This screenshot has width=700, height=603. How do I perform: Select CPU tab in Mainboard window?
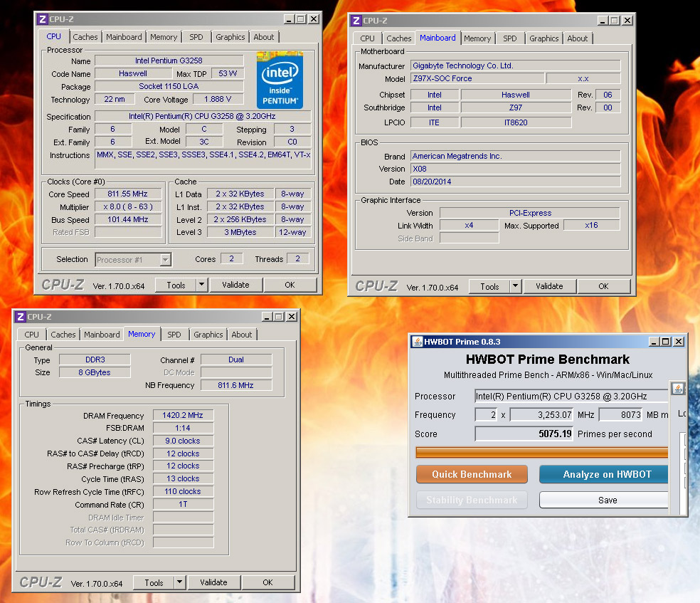coord(367,38)
